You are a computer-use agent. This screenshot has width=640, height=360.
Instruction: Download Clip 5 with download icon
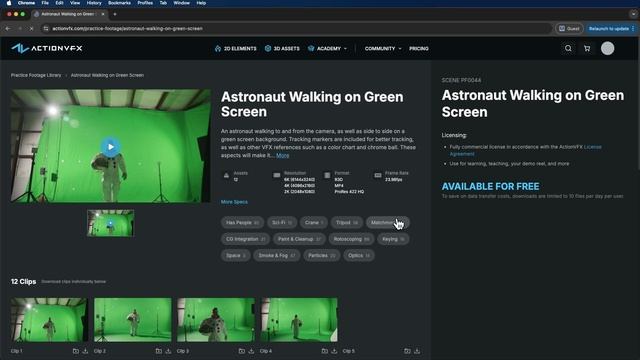pyautogui.click(x=417, y=351)
